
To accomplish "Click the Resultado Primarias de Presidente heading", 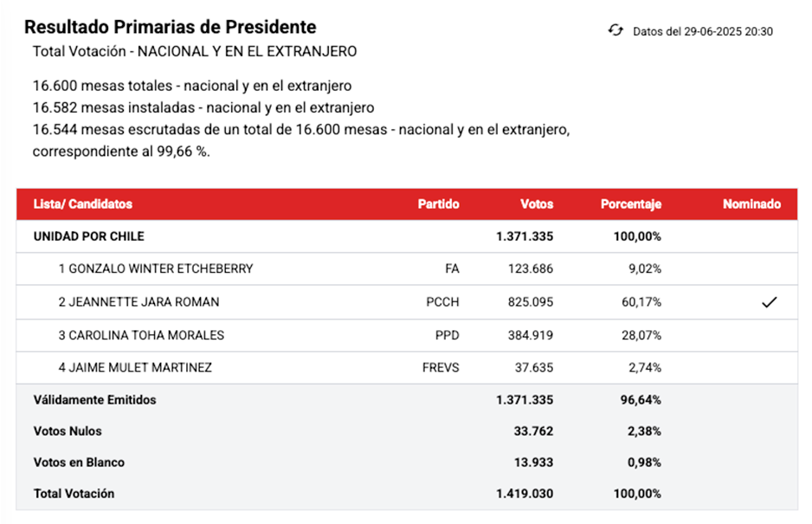I will (170, 28).
